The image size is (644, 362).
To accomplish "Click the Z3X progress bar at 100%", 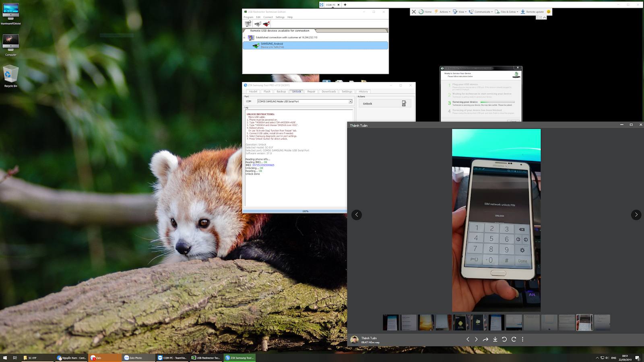I will tap(295, 211).
